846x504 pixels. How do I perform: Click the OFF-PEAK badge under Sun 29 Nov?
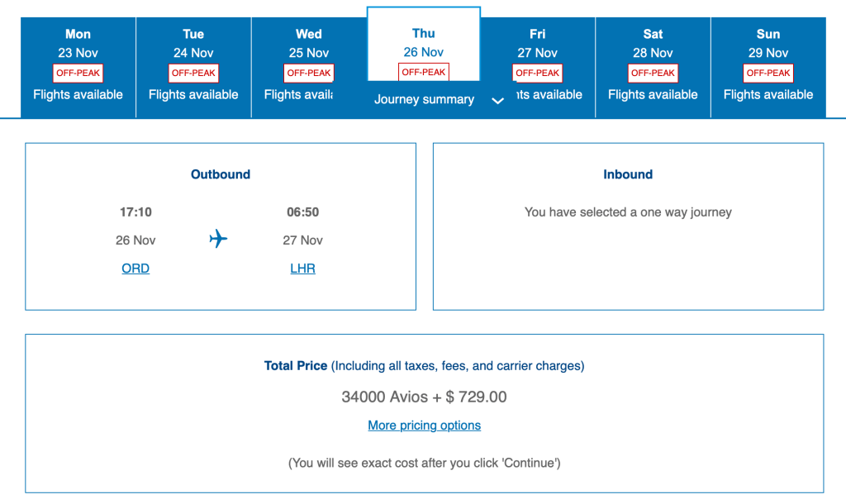coord(768,73)
